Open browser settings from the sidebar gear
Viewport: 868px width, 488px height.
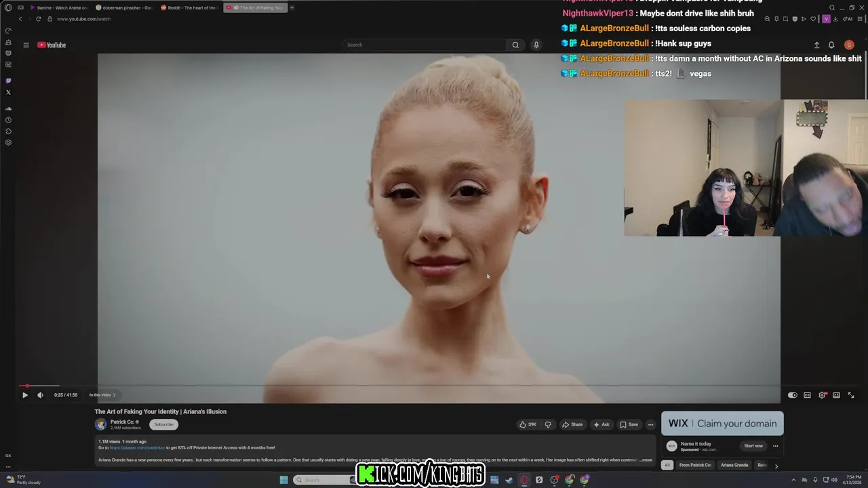[8, 142]
